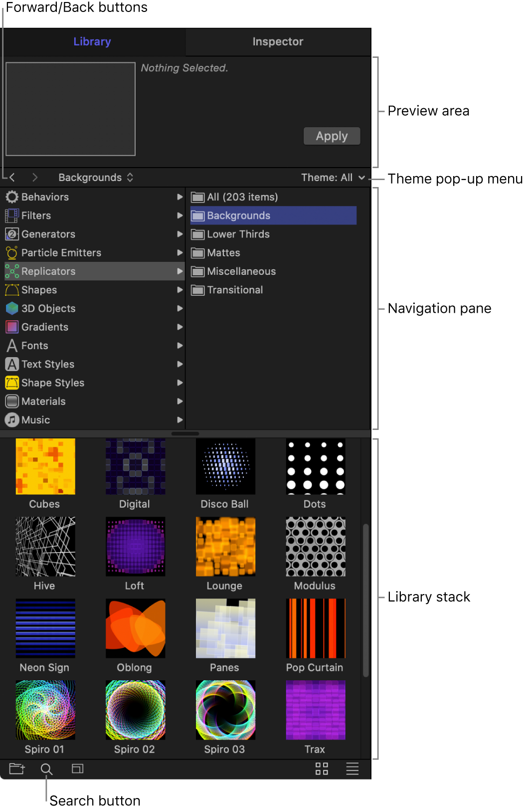Select the Mattes subfolder
The image size is (528, 812).
273,252
